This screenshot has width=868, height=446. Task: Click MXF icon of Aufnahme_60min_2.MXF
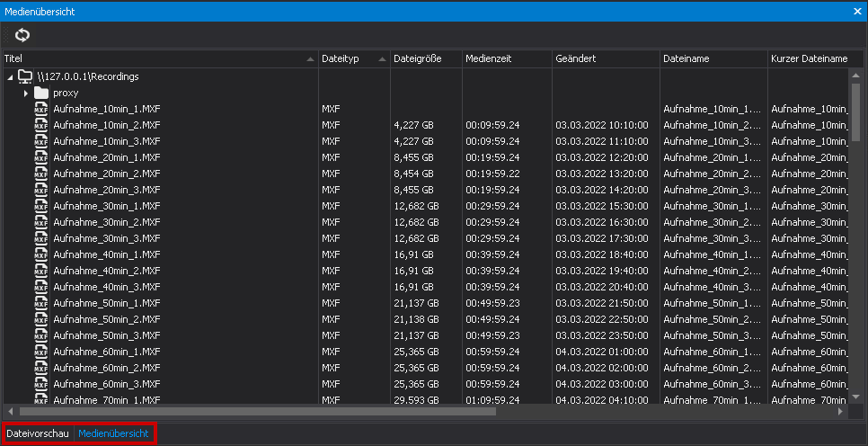(x=41, y=369)
